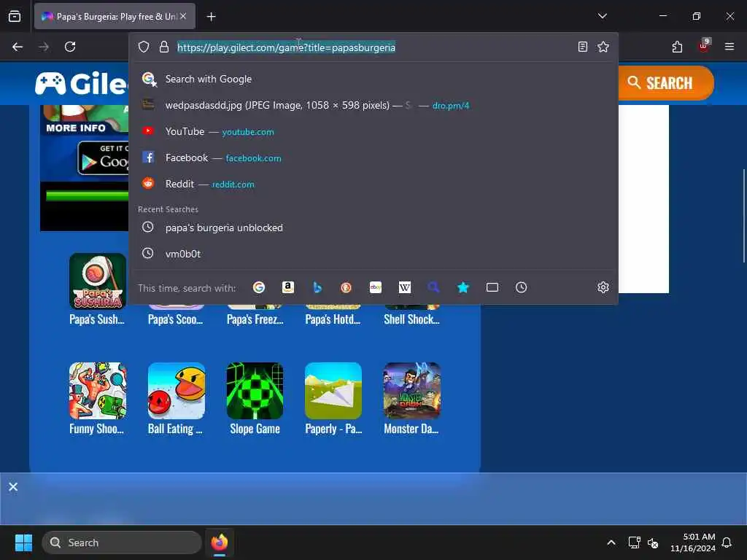This screenshot has height=560, width=747.
Task: Click the green loading progress bar
Action: coord(87,195)
